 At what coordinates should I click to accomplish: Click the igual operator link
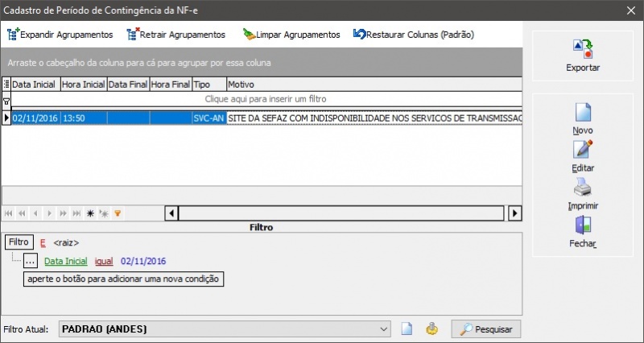click(104, 261)
